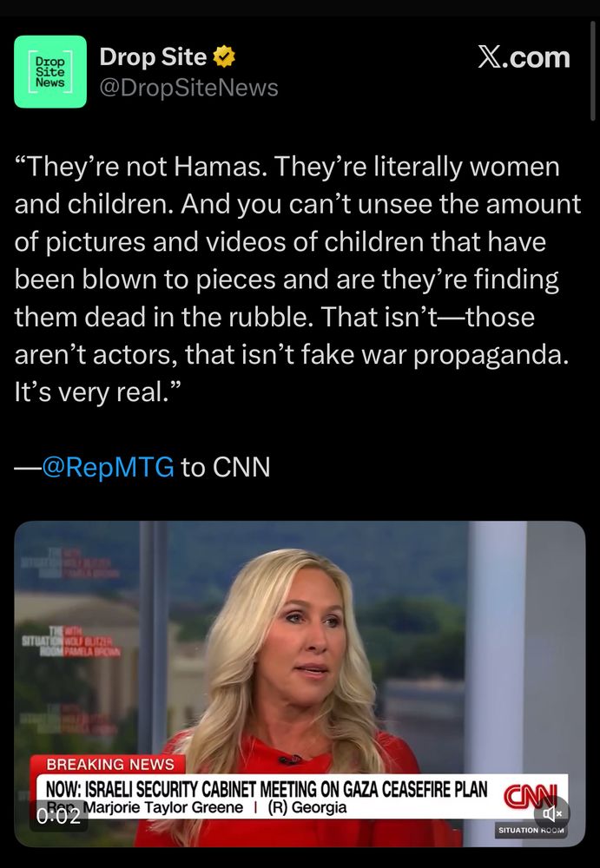Click the "to CNN" text after the mention

pyautogui.click(x=226, y=467)
